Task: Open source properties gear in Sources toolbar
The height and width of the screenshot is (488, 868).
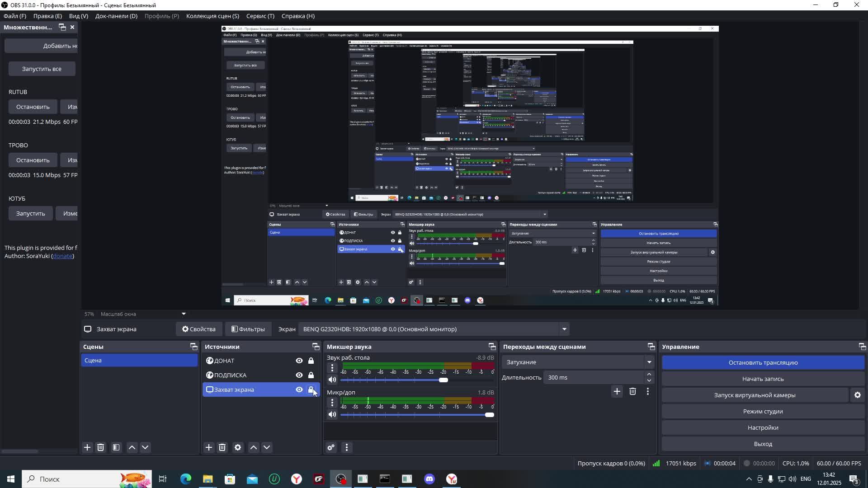Action: coord(238,447)
